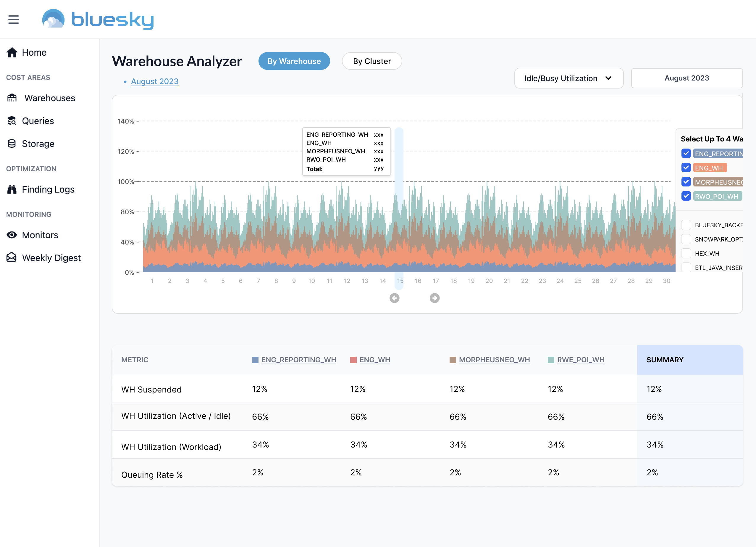Switch to By Cluster tab
This screenshot has width=756, height=547.
[372, 61]
